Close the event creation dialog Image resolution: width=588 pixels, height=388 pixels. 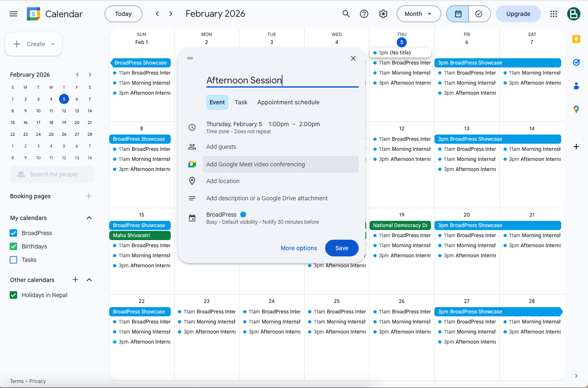pos(353,58)
